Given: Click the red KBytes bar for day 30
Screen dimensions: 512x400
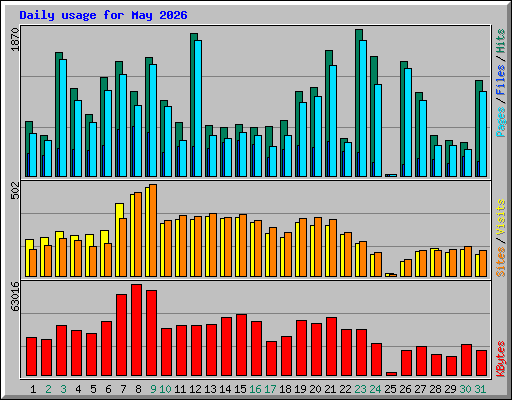Looking at the screenshot, I should [466, 360].
